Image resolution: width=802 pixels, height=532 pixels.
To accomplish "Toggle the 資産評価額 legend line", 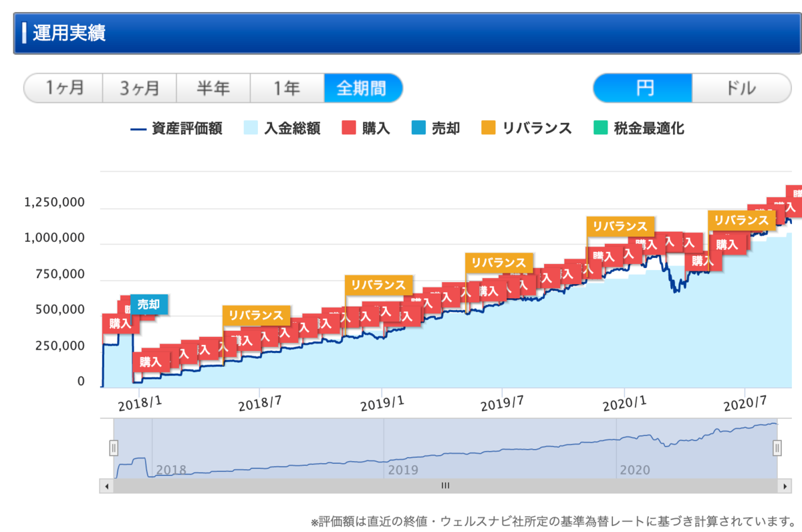I will coord(176,128).
